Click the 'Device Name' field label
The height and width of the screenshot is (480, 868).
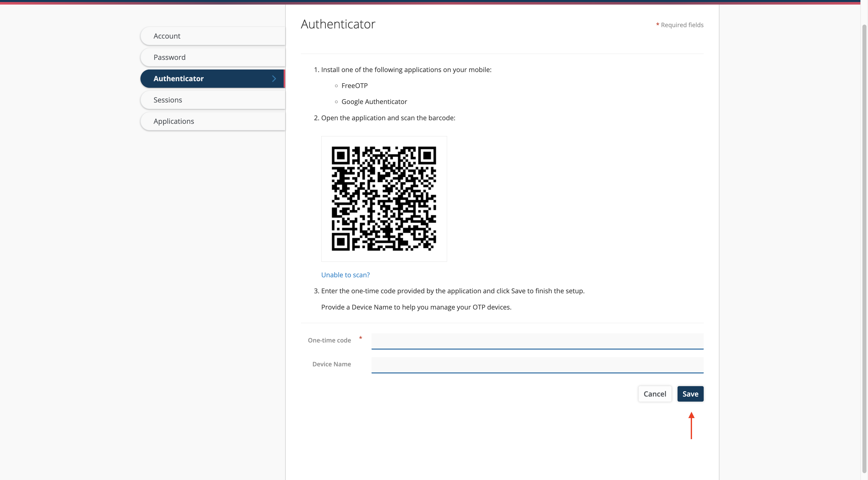pyautogui.click(x=332, y=364)
